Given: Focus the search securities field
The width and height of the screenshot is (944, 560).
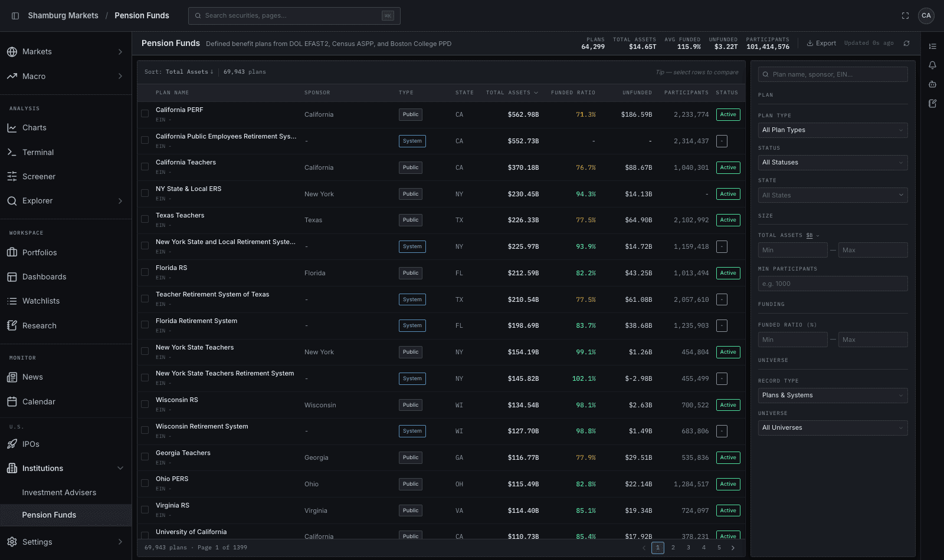Looking at the screenshot, I should click(294, 16).
